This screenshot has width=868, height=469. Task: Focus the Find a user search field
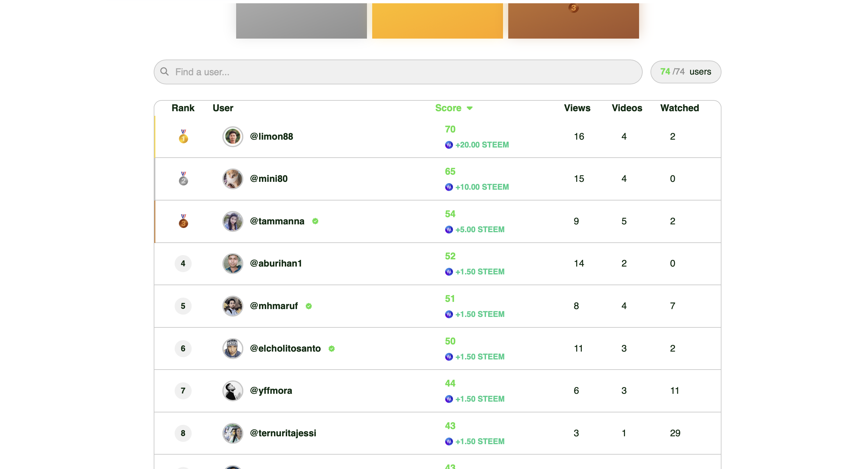(x=398, y=72)
